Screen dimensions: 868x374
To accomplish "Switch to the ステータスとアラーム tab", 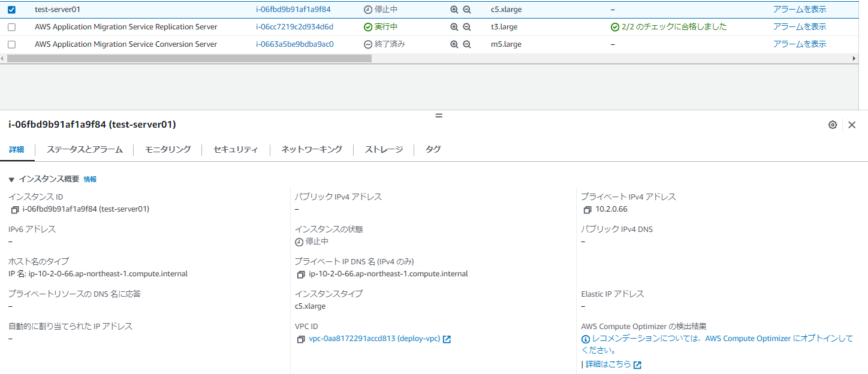I will (x=85, y=150).
